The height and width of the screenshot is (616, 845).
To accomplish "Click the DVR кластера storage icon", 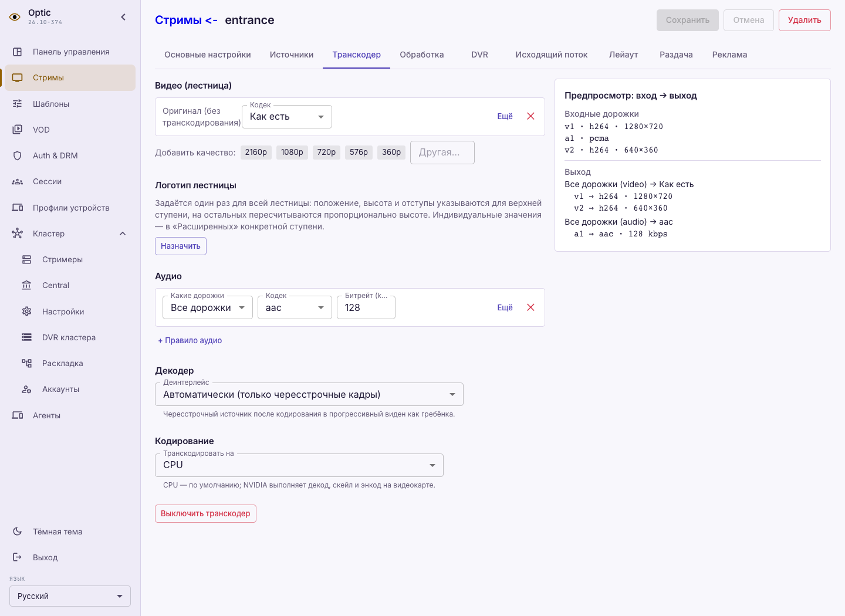I will coord(26,337).
